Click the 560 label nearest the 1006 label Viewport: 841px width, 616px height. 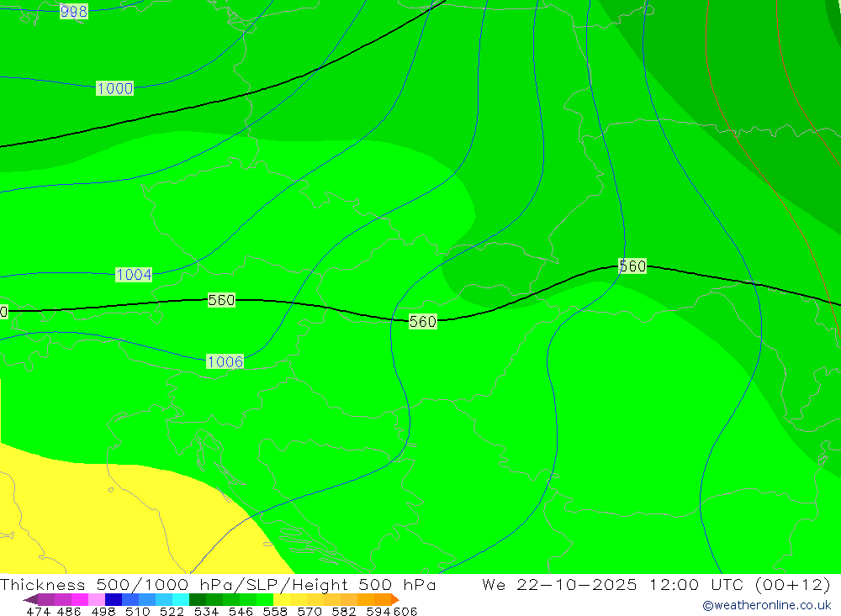click(x=221, y=300)
